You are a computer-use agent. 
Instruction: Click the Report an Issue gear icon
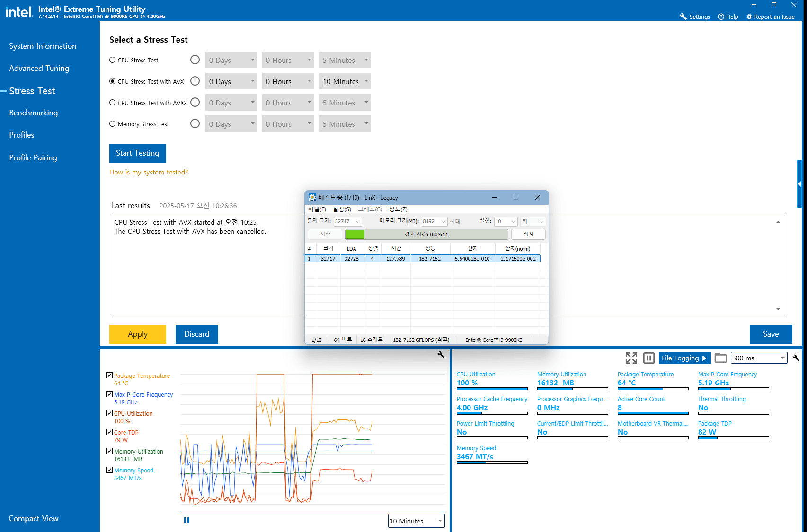(749, 17)
